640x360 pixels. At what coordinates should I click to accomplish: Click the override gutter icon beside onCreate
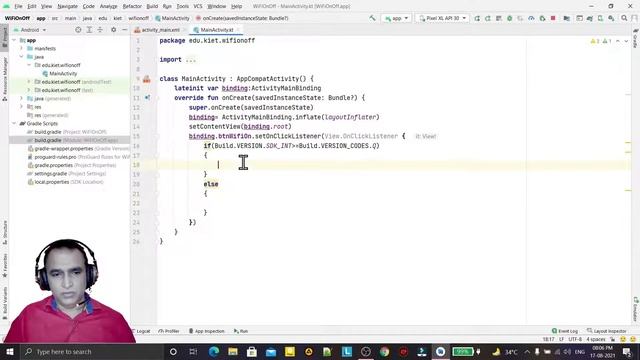(x=147, y=98)
